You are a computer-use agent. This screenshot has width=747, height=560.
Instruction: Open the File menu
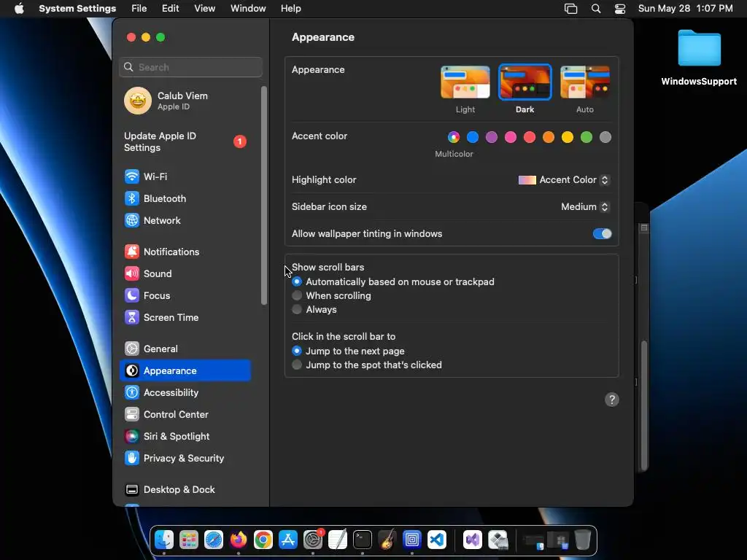pyautogui.click(x=139, y=9)
